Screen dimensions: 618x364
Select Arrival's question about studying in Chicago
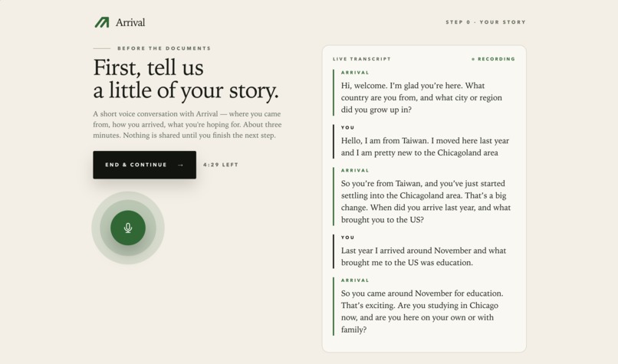click(422, 311)
